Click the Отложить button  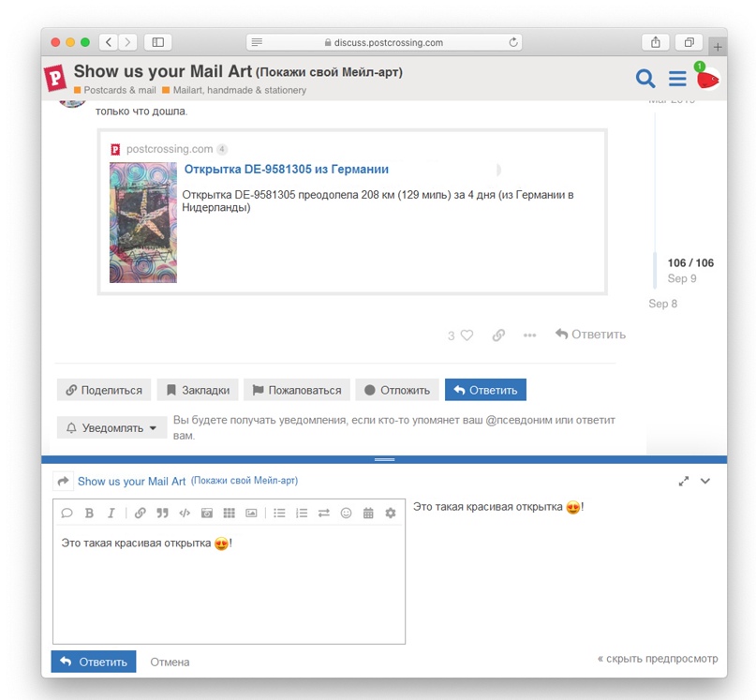pyautogui.click(x=397, y=390)
